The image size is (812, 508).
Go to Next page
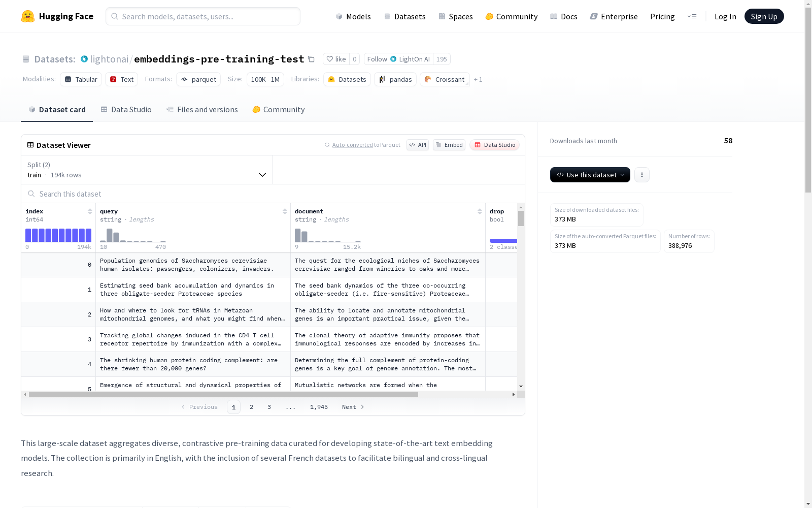point(353,407)
